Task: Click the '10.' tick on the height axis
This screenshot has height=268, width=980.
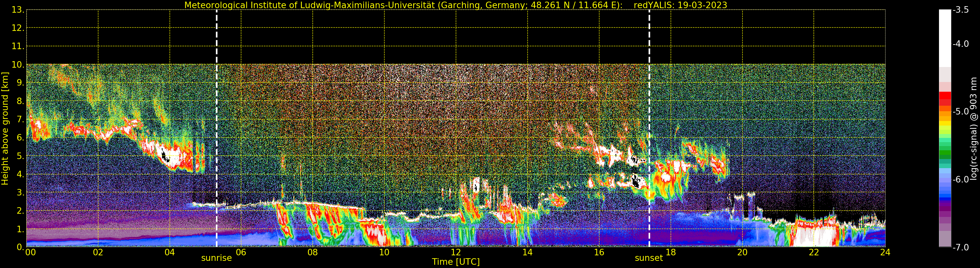Action: click(18, 65)
